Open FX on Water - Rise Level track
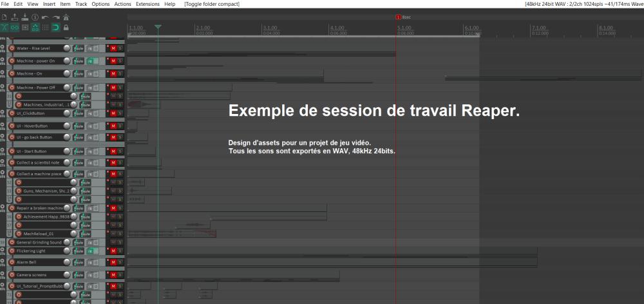The image size is (644, 304). tap(90, 48)
